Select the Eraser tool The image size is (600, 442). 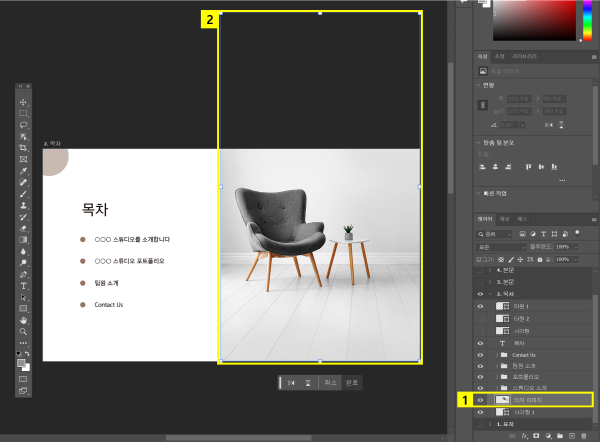(23, 228)
